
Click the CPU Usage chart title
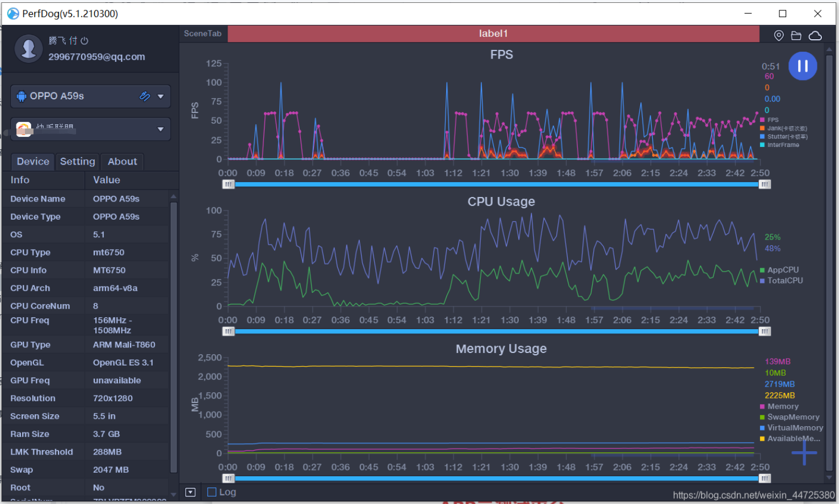pyautogui.click(x=501, y=201)
